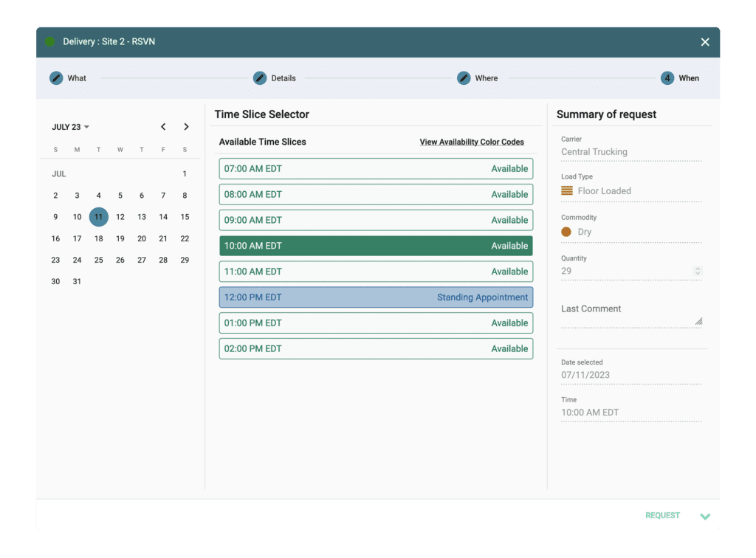Screen dimensions: 756x558
Task: Select the 07:00 AM EDT time slice
Action: [x=376, y=169]
